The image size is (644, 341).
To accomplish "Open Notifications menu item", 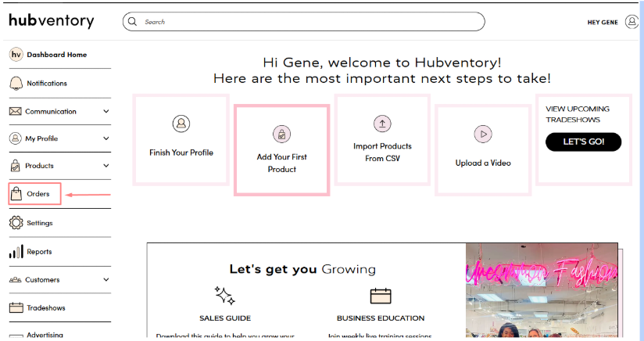I will click(x=47, y=83).
